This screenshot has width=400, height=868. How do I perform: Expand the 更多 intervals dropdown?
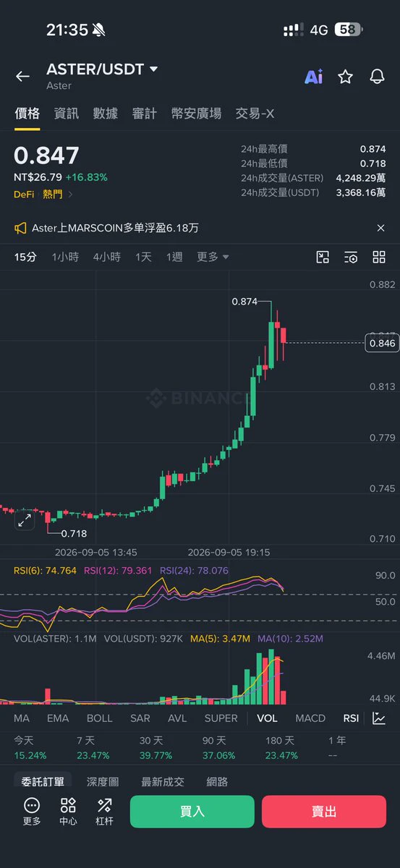(213, 257)
